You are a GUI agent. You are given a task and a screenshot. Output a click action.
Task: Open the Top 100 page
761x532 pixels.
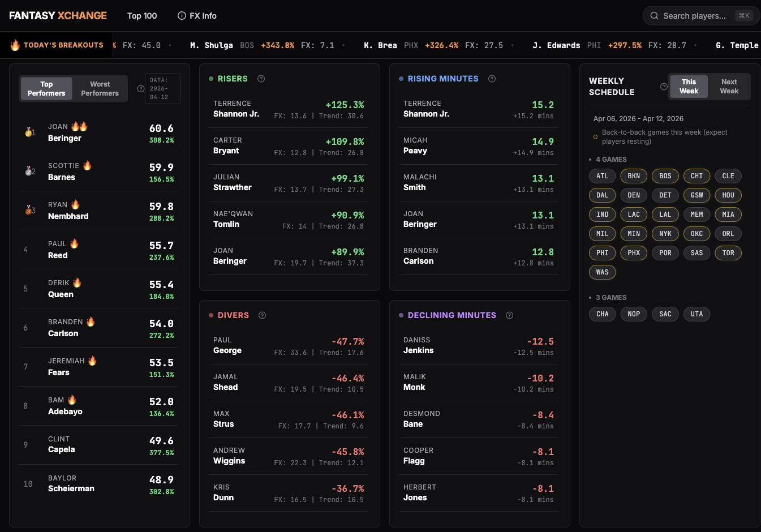(142, 16)
